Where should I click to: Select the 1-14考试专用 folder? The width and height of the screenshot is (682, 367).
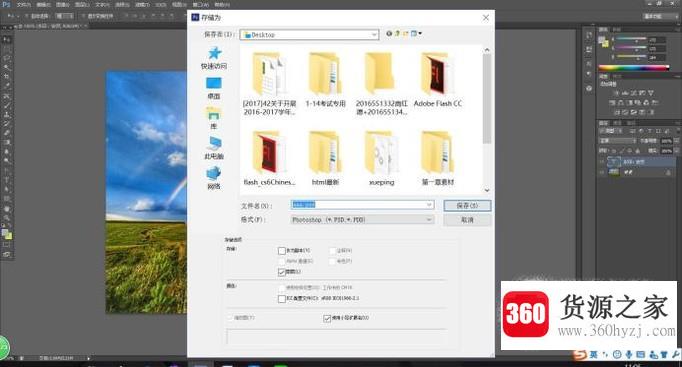pyautogui.click(x=325, y=80)
